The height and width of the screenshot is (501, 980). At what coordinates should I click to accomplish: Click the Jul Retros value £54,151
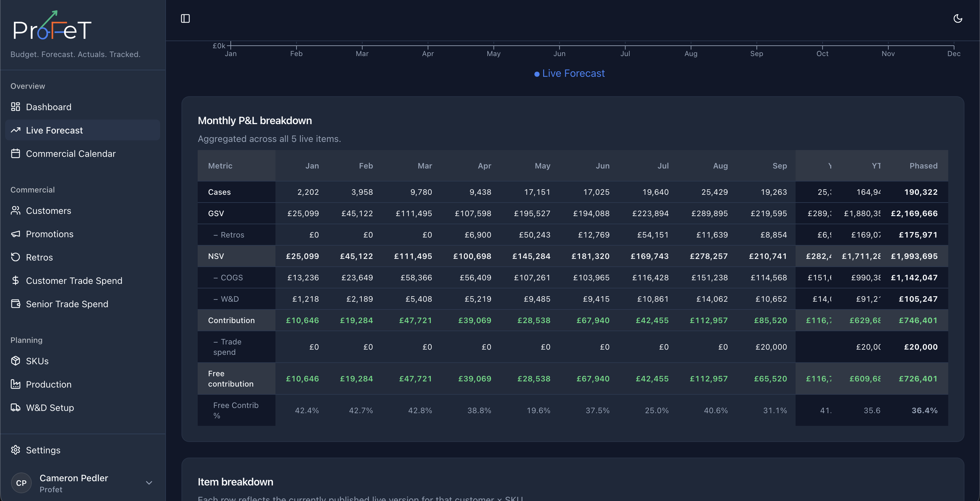coord(653,235)
